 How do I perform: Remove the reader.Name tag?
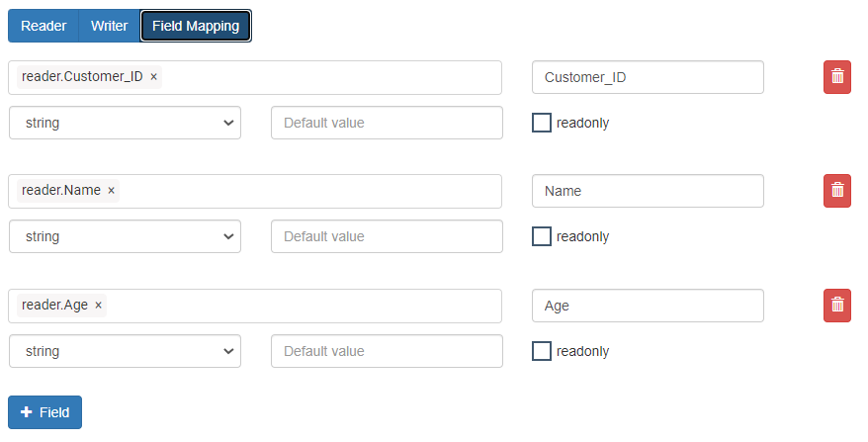point(112,191)
